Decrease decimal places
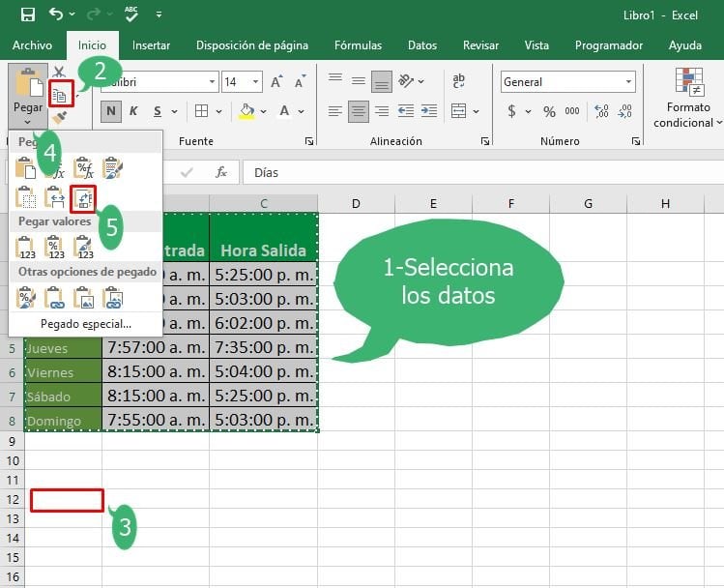The image size is (724, 588). pos(624,111)
